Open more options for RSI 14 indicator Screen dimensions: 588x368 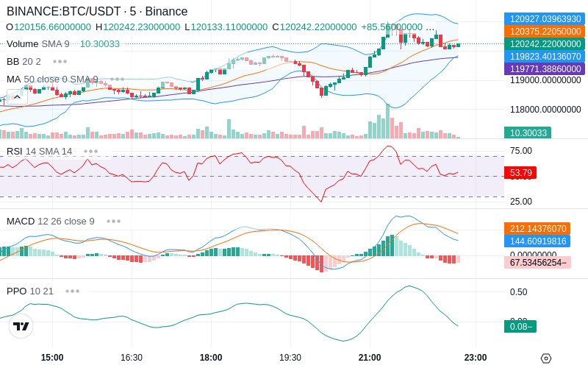pos(90,152)
